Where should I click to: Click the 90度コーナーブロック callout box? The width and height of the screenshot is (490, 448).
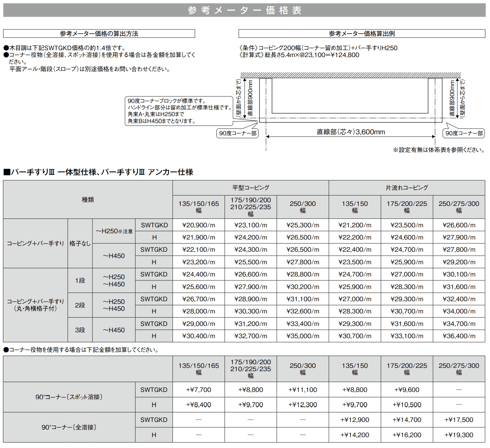point(179,110)
